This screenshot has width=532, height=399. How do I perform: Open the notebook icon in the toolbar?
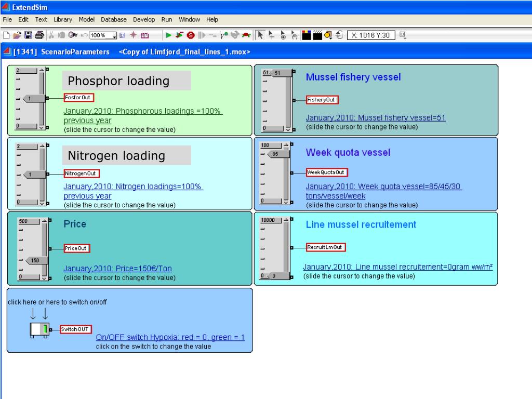pos(145,35)
